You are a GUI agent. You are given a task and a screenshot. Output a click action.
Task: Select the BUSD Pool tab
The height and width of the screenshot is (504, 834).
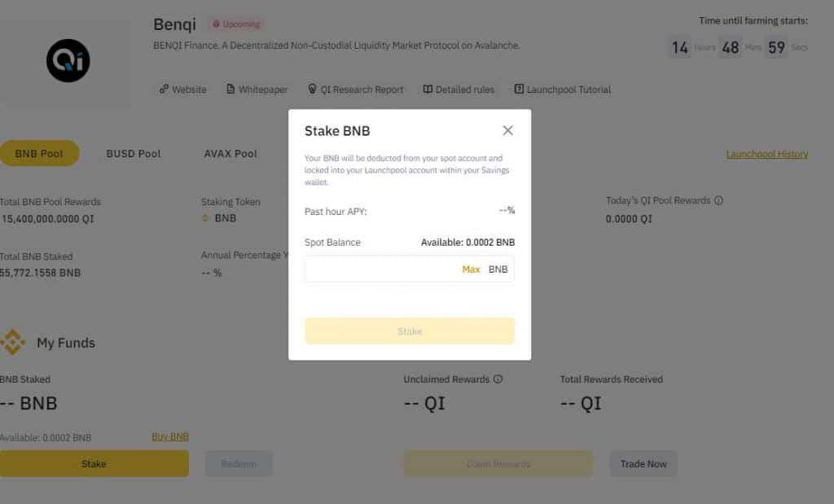tap(134, 153)
